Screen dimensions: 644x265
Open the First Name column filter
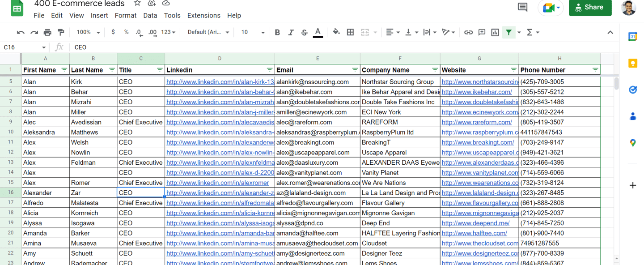tap(64, 70)
